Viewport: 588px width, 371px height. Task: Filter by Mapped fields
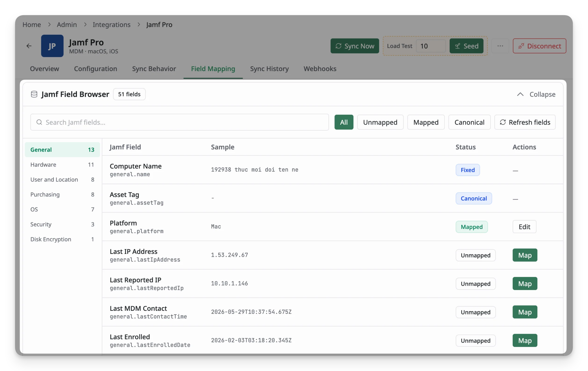point(426,122)
